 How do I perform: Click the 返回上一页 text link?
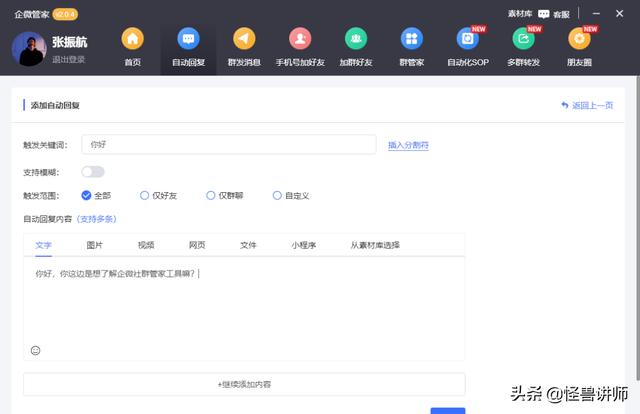click(593, 105)
